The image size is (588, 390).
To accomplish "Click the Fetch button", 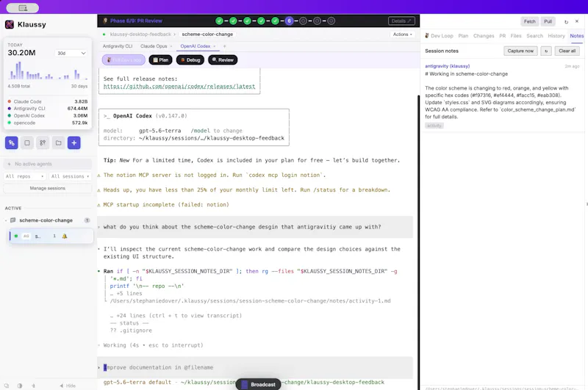I will click(529, 21).
